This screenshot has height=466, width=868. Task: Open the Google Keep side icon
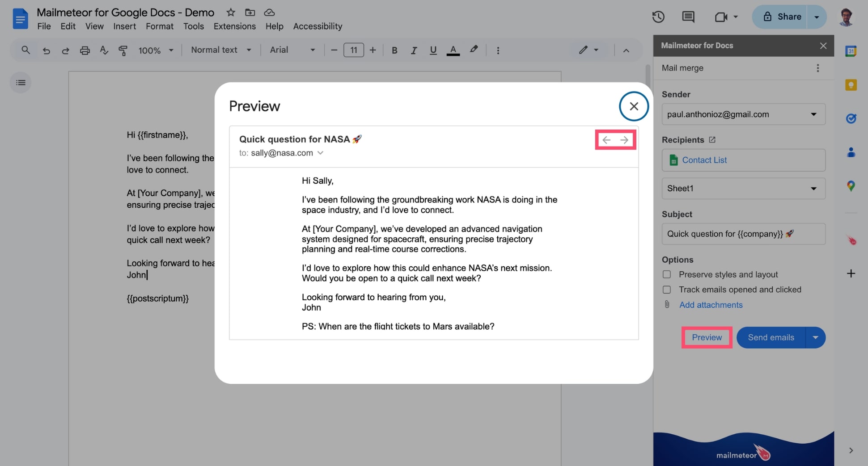[x=851, y=85]
